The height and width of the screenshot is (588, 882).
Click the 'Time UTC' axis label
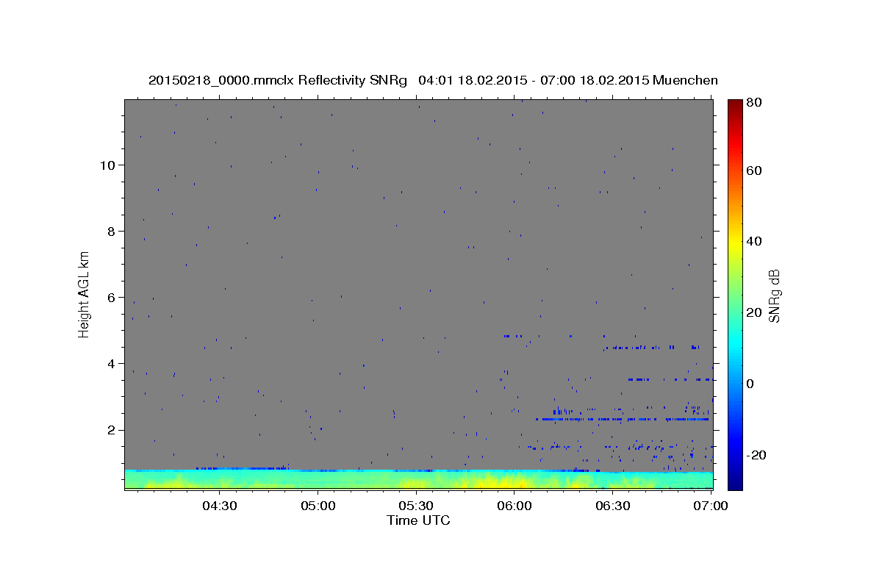tap(418, 520)
